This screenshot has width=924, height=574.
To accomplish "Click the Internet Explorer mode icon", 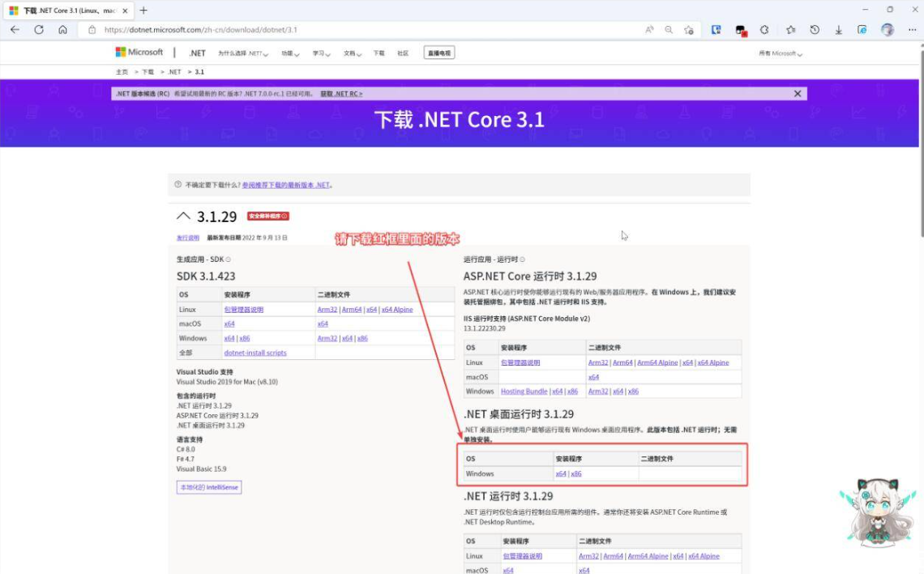I will click(862, 29).
